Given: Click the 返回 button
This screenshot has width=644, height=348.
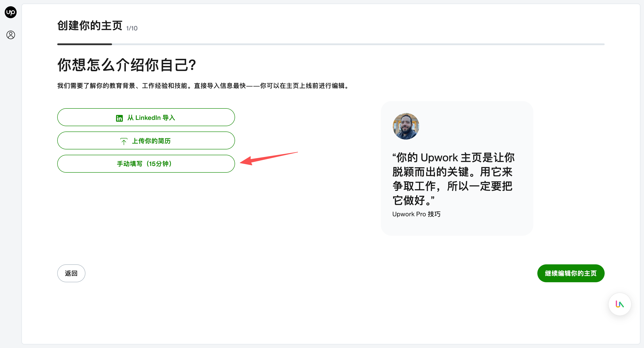Looking at the screenshot, I should tap(71, 273).
